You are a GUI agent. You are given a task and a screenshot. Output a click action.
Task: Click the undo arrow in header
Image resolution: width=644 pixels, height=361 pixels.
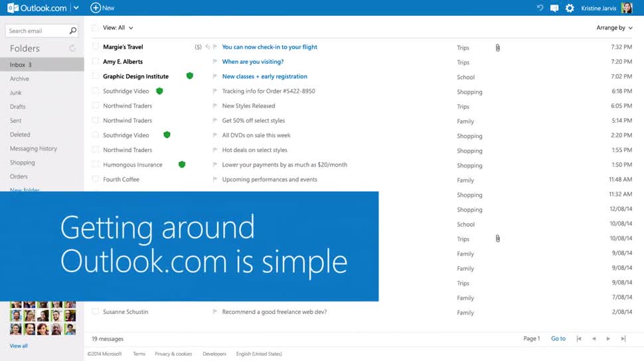pos(540,8)
